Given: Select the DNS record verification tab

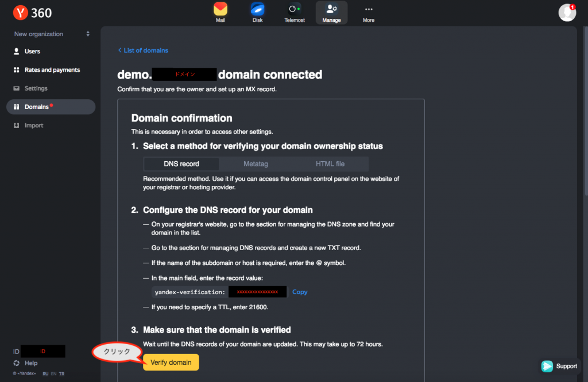Looking at the screenshot, I should click(x=181, y=164).
